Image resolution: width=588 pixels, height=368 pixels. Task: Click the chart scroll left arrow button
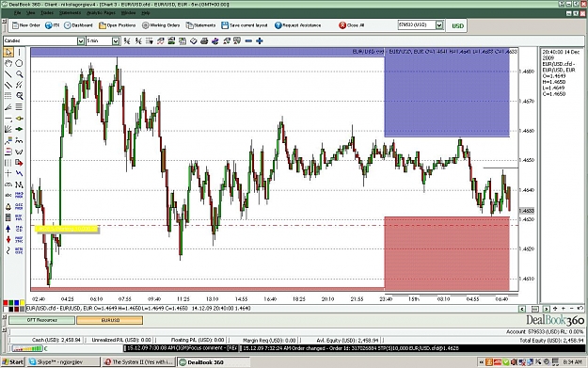tap(522, 309)
